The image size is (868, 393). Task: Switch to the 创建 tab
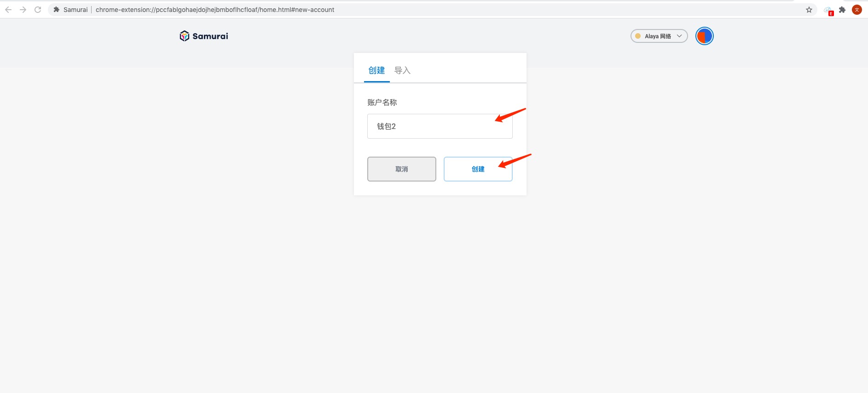coord(376,70)
